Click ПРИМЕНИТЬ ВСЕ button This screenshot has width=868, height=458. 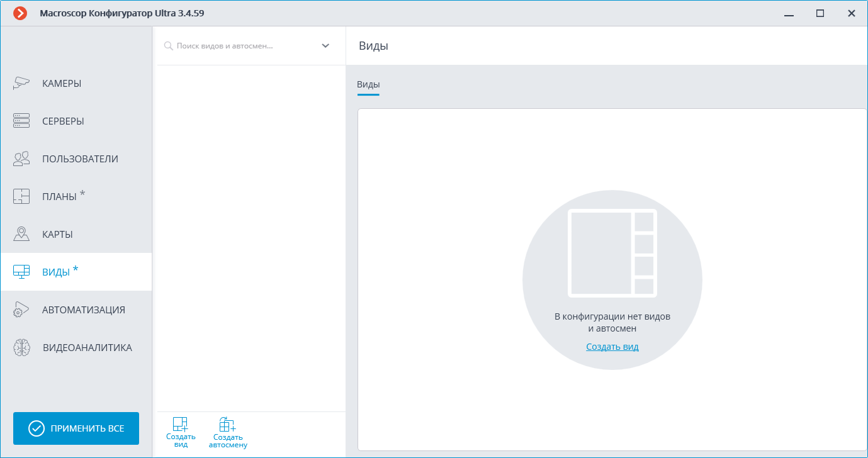[x=76, y=428]
